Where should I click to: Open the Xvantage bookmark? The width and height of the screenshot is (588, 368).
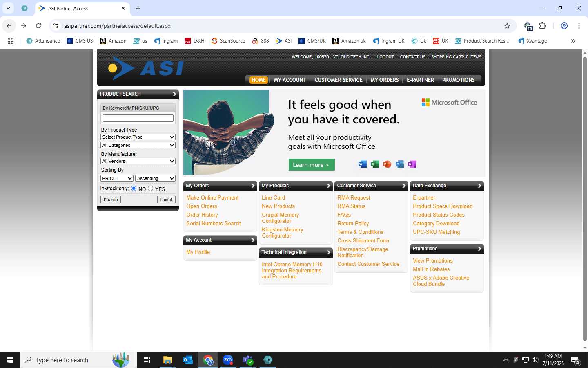click(532, 41)
